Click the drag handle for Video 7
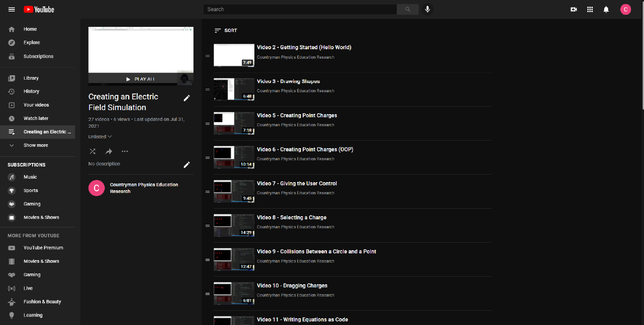Viewport: 644px width, 325px height. pyautogui.click(x=207, y=192)
